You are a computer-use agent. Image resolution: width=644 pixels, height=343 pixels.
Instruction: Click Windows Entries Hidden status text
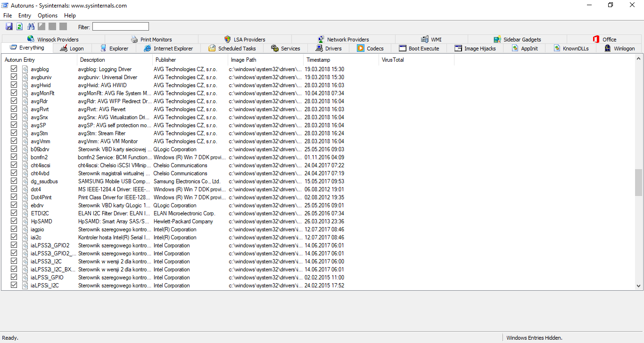point(534,338)
